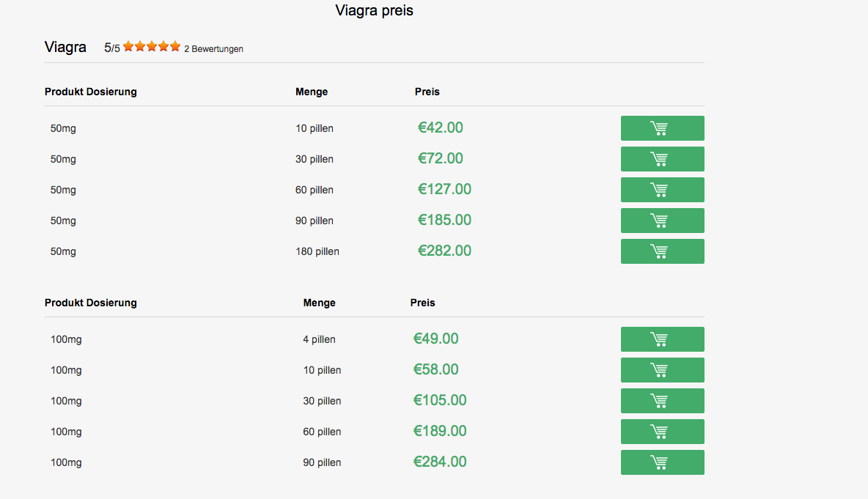This screenshot has width=868, height=499.
Task: Add 50mg 10 pillen to cart
Action: tap(662, 128)
